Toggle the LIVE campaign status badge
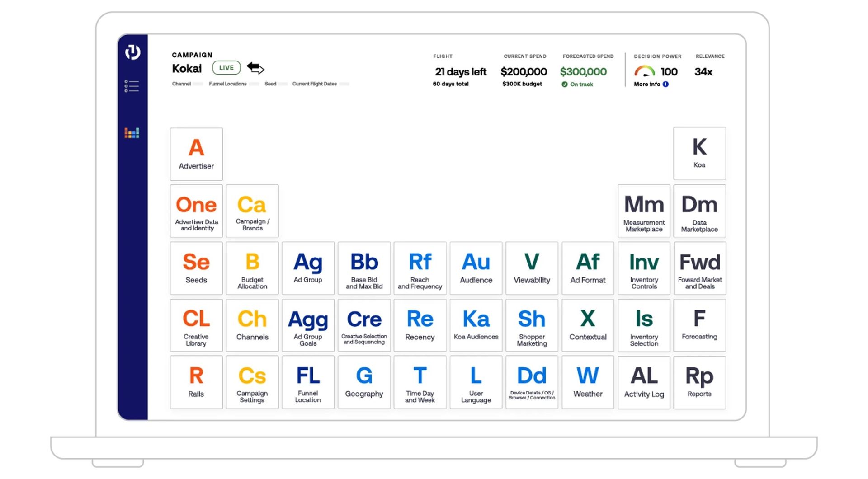This screenshot has width=868, height=479. coord(226,68)
